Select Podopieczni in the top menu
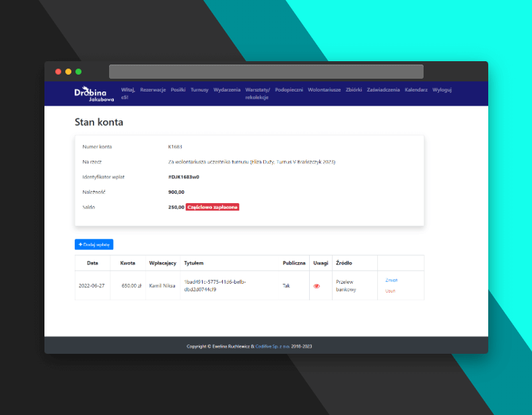532x415 pixels. coord(289,89)
